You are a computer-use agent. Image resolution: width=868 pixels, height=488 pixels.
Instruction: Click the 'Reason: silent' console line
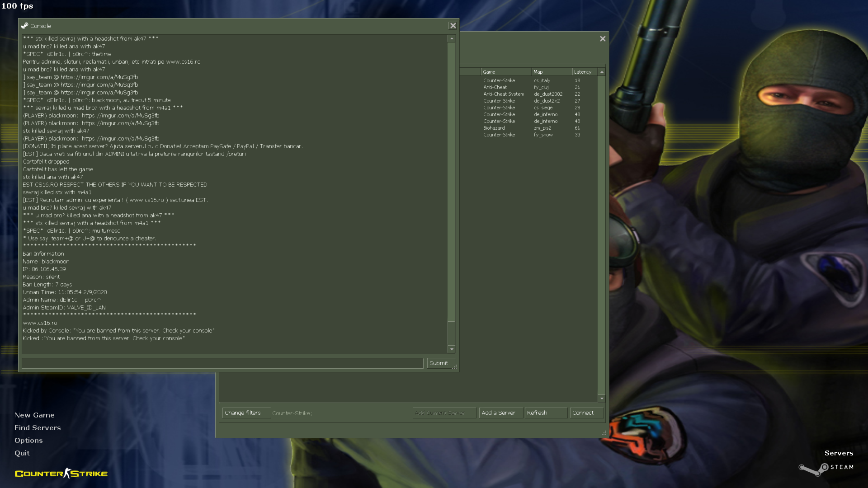[41, 277]
